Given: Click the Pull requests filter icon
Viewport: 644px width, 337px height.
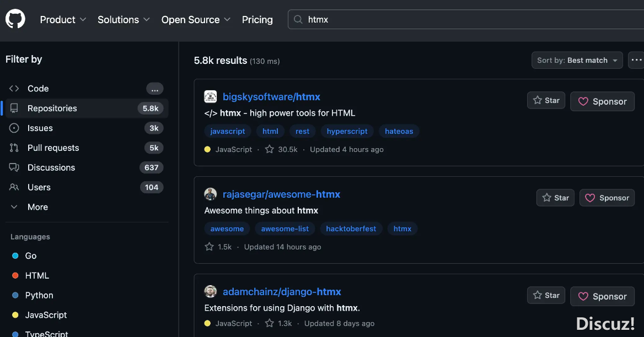Looking at the screenshot, I should 14,148.
